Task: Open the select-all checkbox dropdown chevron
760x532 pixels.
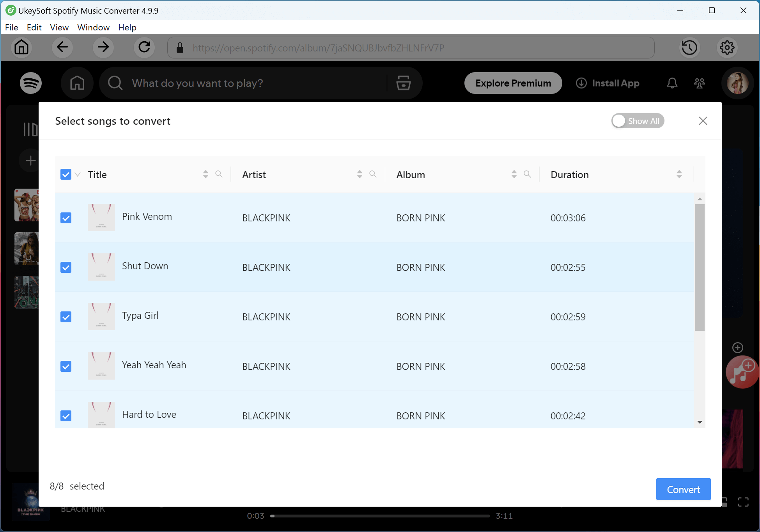Action: 78,175
